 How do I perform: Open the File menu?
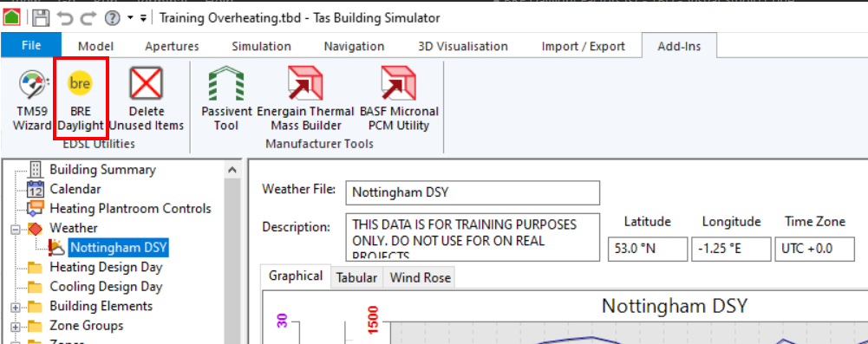tap(31, 46)
